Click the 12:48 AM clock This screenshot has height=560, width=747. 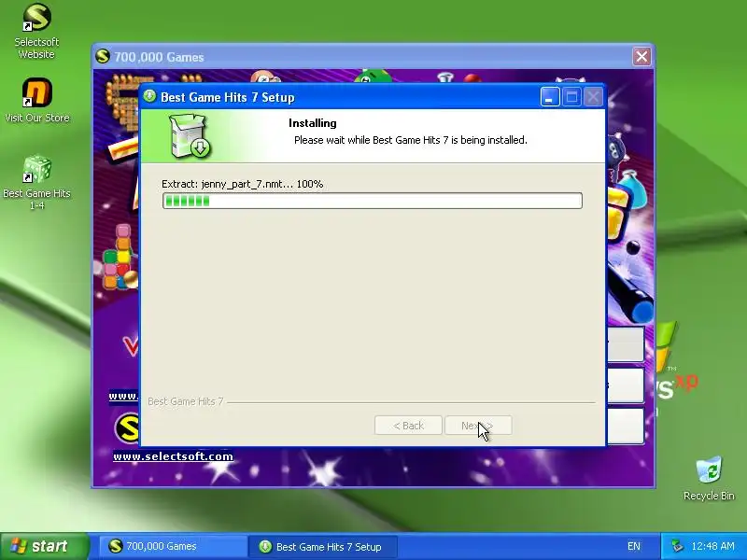712,546
